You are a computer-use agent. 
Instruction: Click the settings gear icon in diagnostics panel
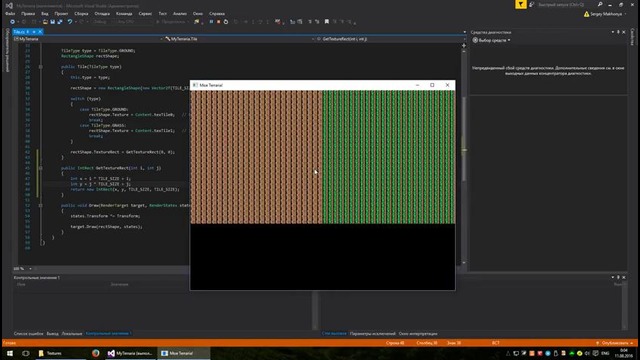point(475,40)
